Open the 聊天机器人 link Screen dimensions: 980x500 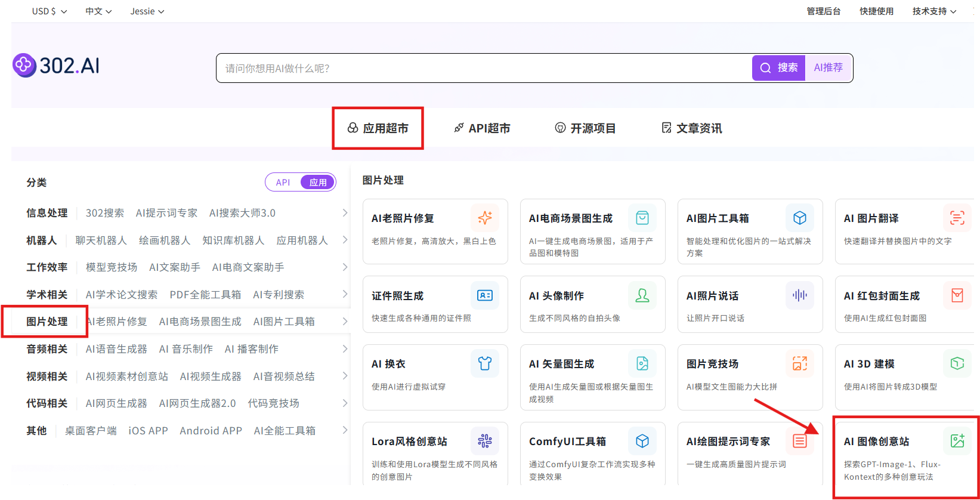(x=101, y=240)
